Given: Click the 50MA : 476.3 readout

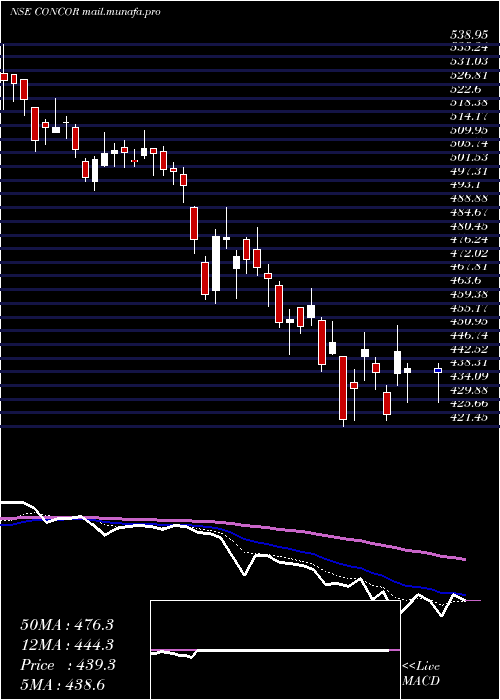Looking at the screenshot, I should tap(67, 625).
